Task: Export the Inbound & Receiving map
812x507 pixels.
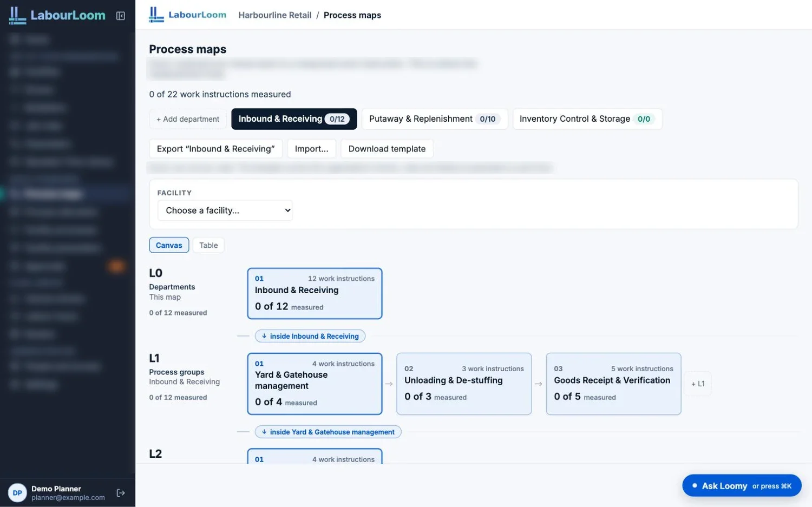Action: coord(216,149)
